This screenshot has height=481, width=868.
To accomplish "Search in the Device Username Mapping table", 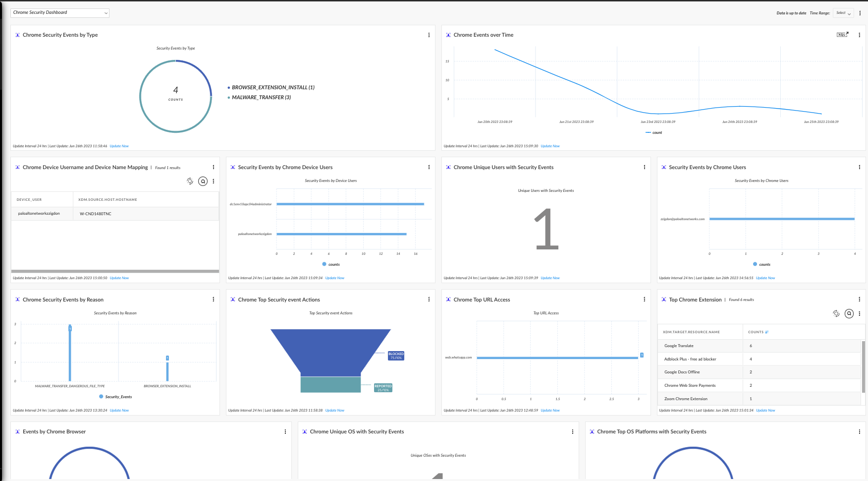I will coord(203,181).
